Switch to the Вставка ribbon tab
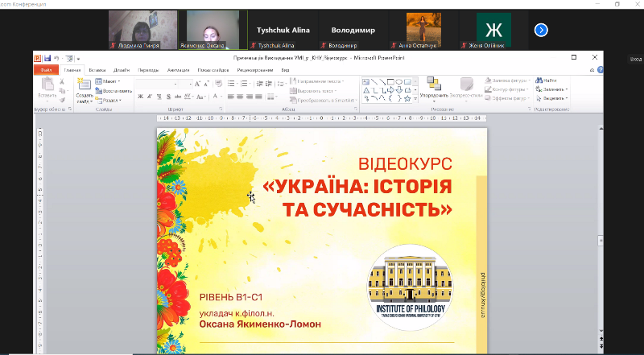This screenshot has width=644, height=355. [x=97, y=71]
